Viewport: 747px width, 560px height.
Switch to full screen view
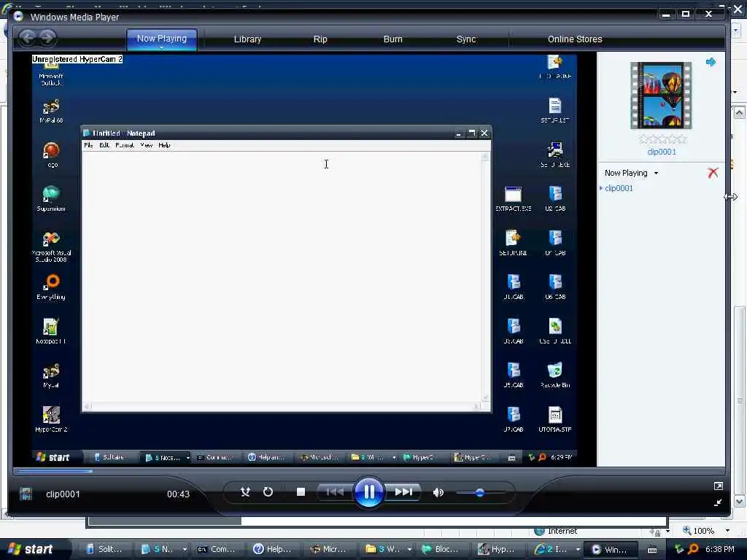[x=718, y=486]
